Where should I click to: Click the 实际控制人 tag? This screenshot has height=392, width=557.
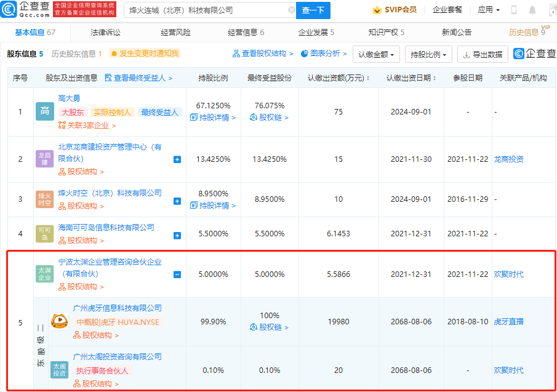point(112,113)
